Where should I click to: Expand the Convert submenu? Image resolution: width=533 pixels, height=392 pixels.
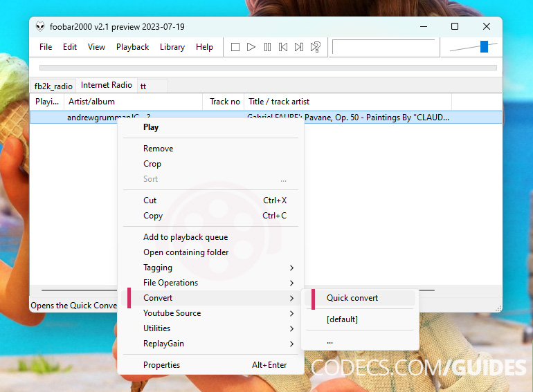210,298
